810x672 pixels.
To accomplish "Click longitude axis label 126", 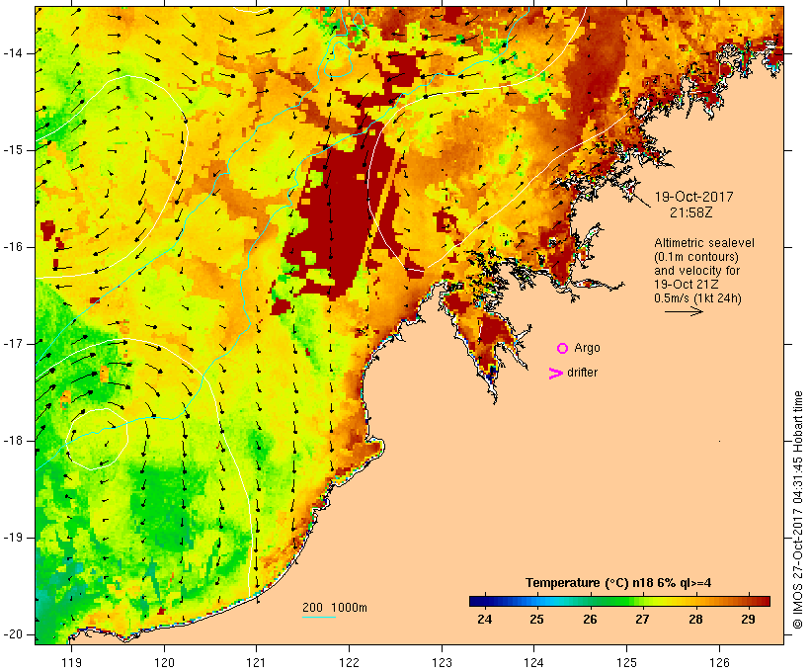I will pyautogui.click(x=719, y=663).
